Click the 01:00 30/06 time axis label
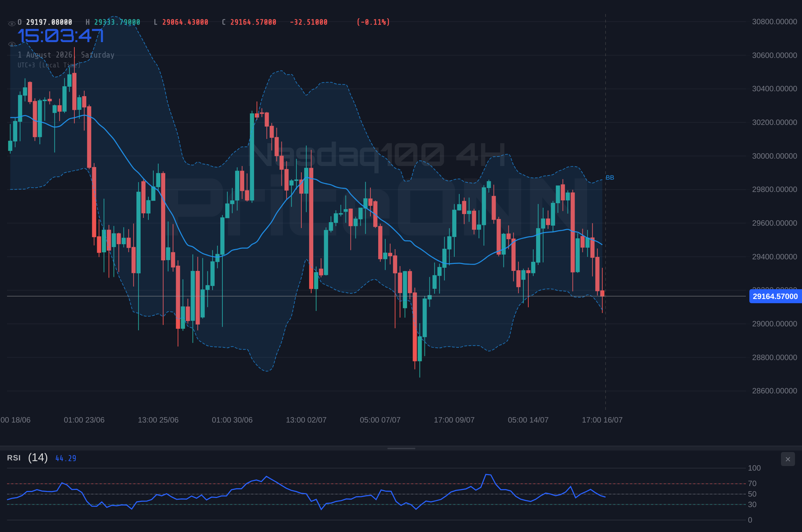The height and width of the screenshot is (532, 802). [232, 420]
